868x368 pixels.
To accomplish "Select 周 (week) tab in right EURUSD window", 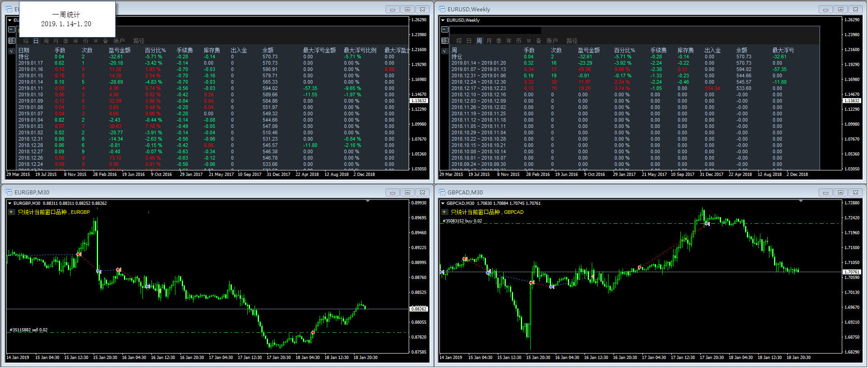I will point(479,41).
